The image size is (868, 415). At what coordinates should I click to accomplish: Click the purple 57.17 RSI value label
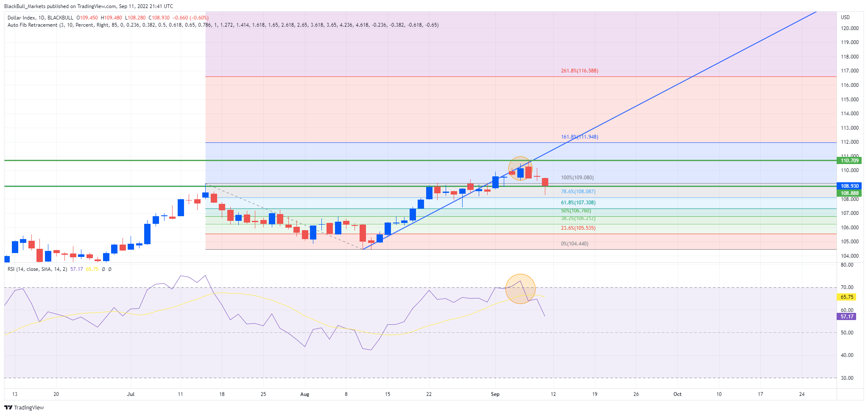(x=847, y=317)
